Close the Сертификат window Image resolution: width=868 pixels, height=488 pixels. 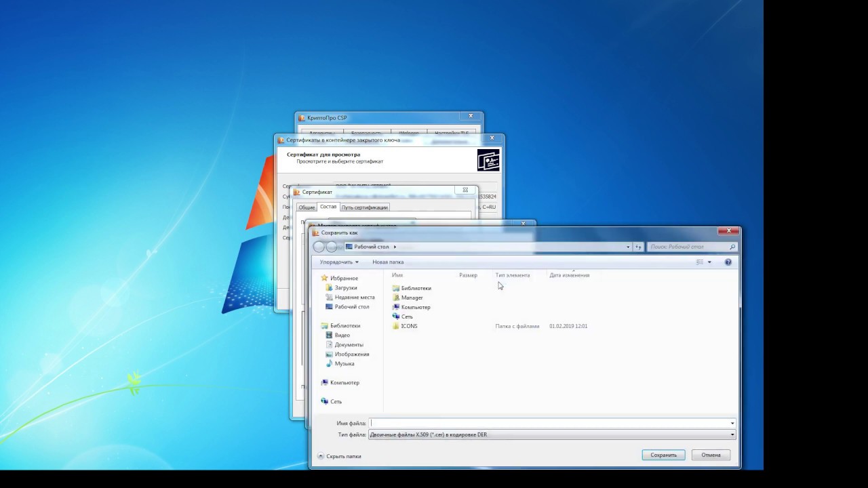click(x=465, y=190)
